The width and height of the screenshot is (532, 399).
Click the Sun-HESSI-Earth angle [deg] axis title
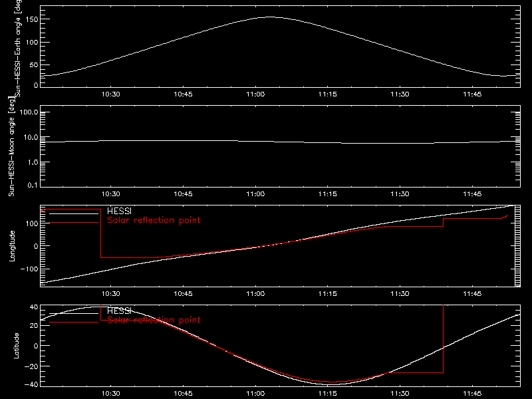[17, 49]
